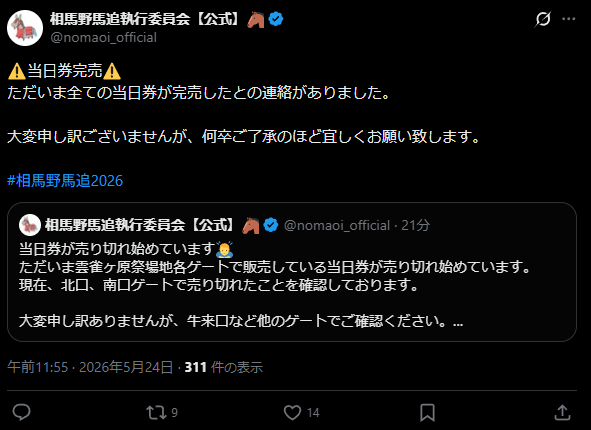The width and height of the screenshot is (591, 430).
Task: Click the Grok slashed-circle icon
Action: click(x=543, y=19)
